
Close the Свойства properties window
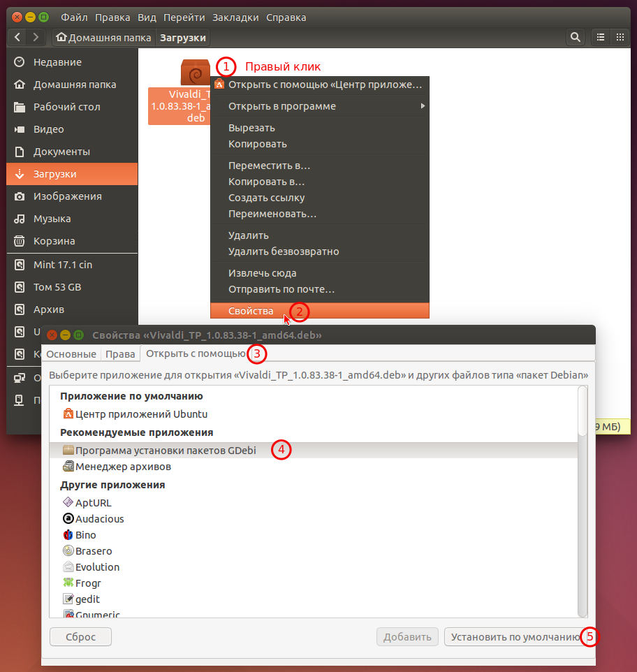click(x=52, y=335)
